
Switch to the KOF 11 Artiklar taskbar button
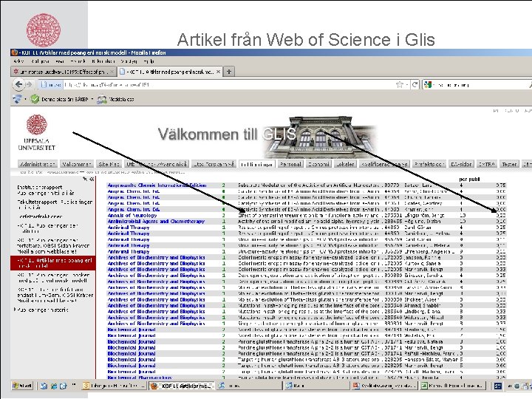182,386
